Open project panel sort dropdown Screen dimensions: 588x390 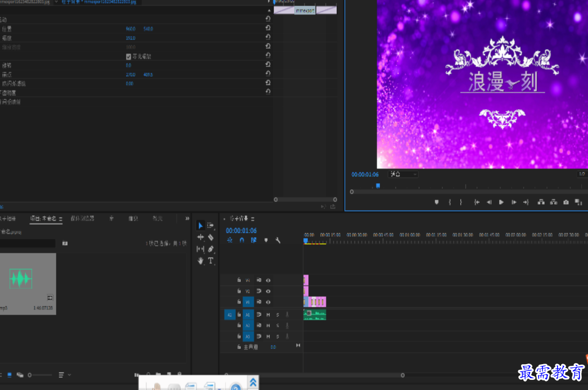pos(64,375)
